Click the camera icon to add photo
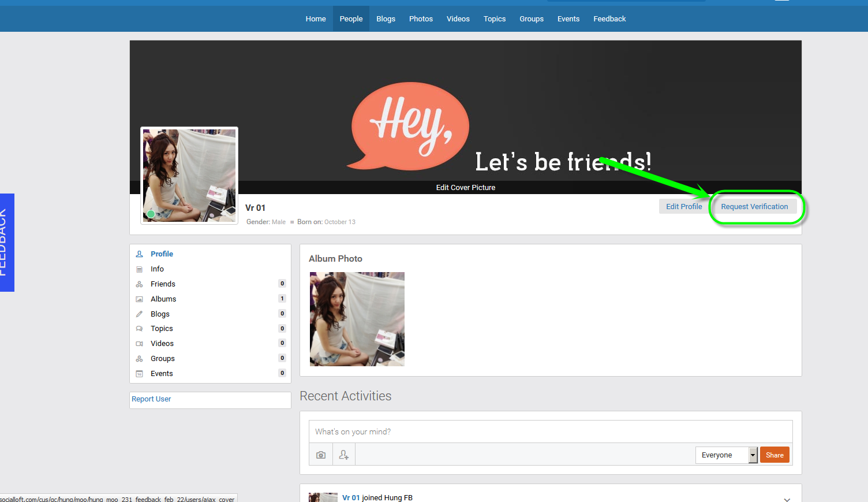 point(321,455)
